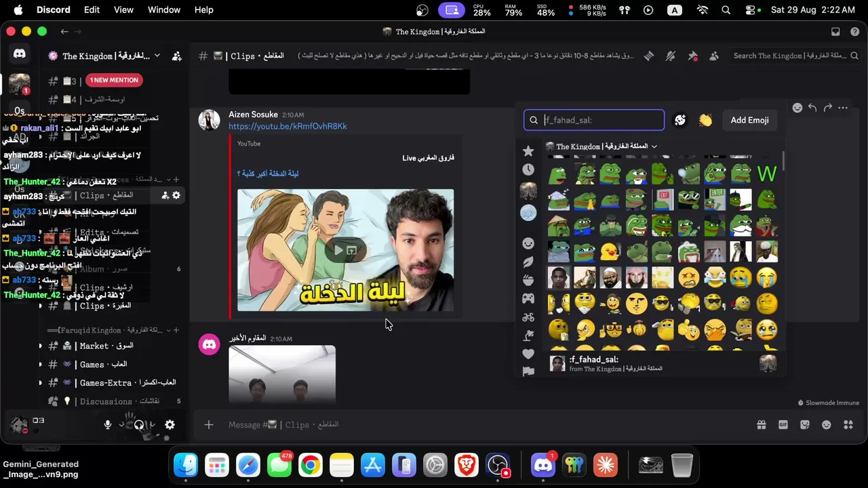868x488 pixels.
Task: Click the emoji search field
Action: [x=594, y=120]
